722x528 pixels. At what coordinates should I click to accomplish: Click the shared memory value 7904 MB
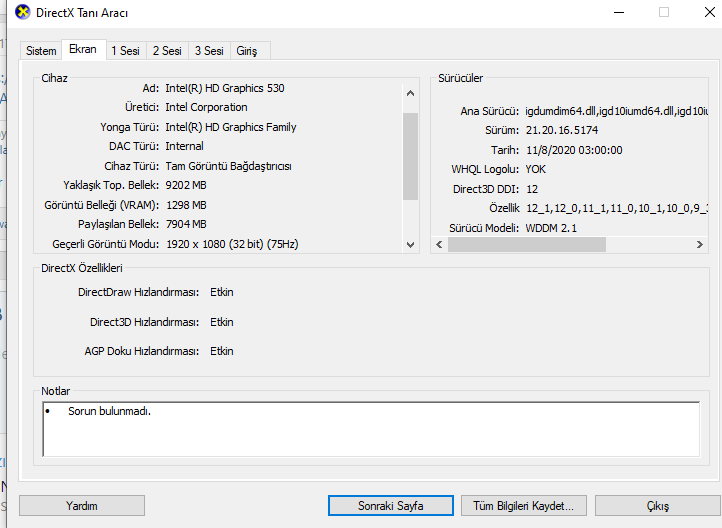(x=186, y=224)
